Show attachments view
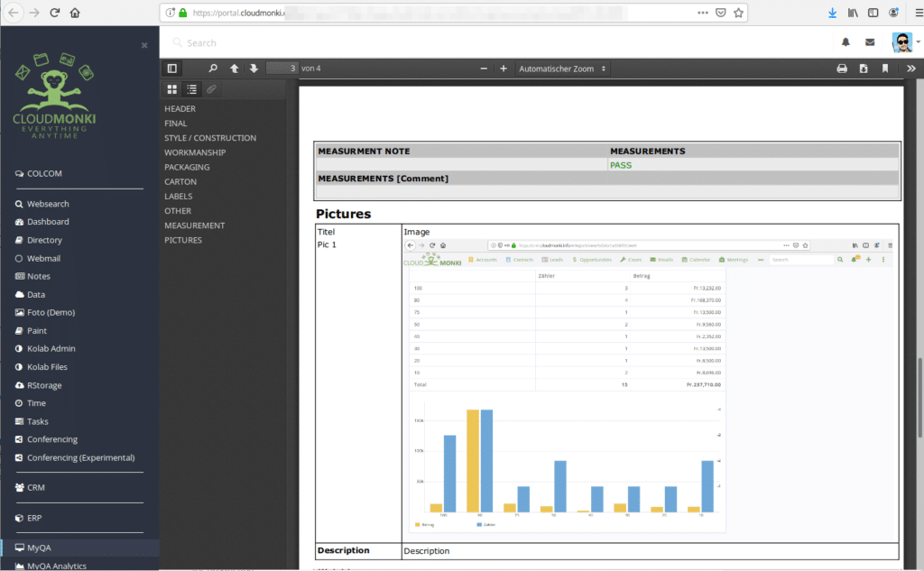 point(211,89)
